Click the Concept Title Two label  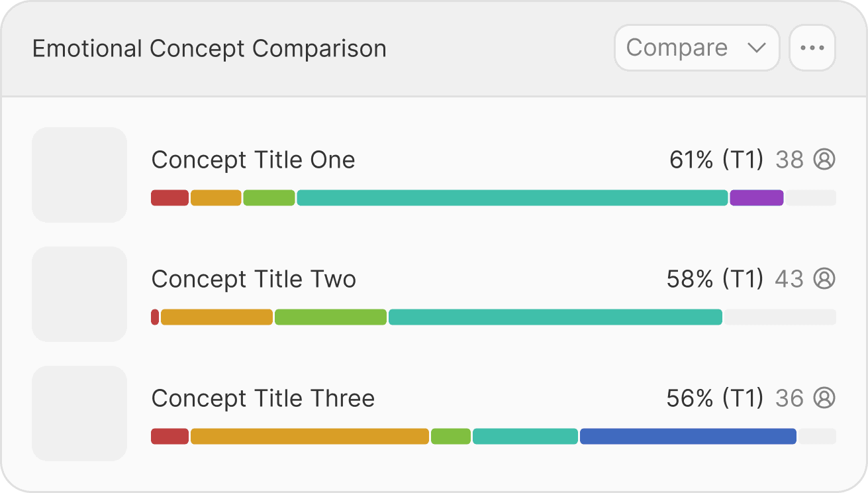(254, 279)
